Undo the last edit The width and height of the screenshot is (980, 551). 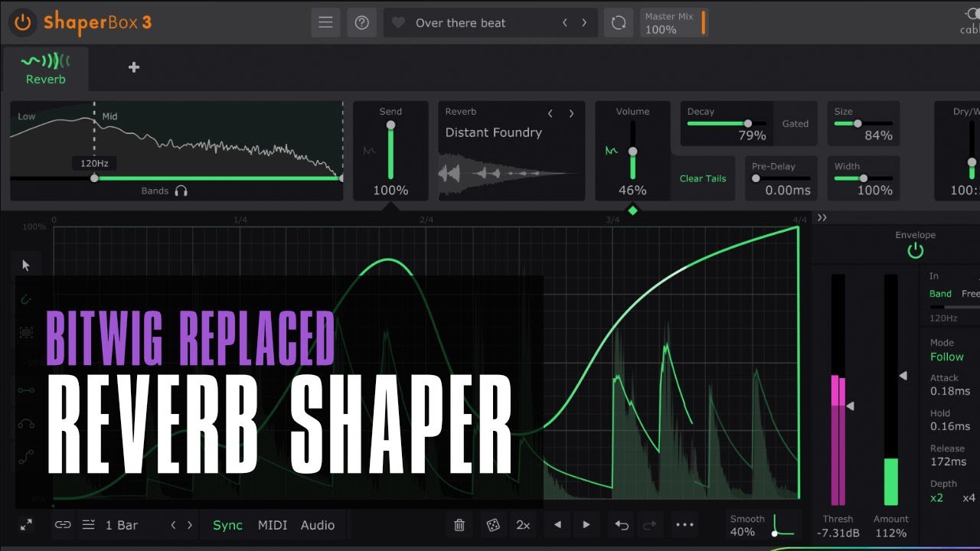pos(622,525)
